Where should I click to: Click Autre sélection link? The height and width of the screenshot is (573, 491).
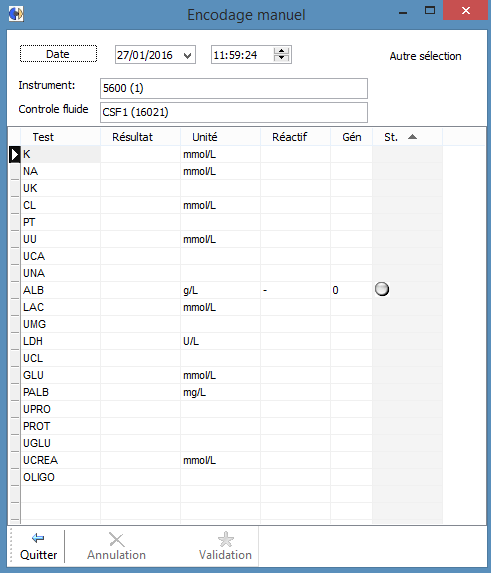tap(425, 56)
